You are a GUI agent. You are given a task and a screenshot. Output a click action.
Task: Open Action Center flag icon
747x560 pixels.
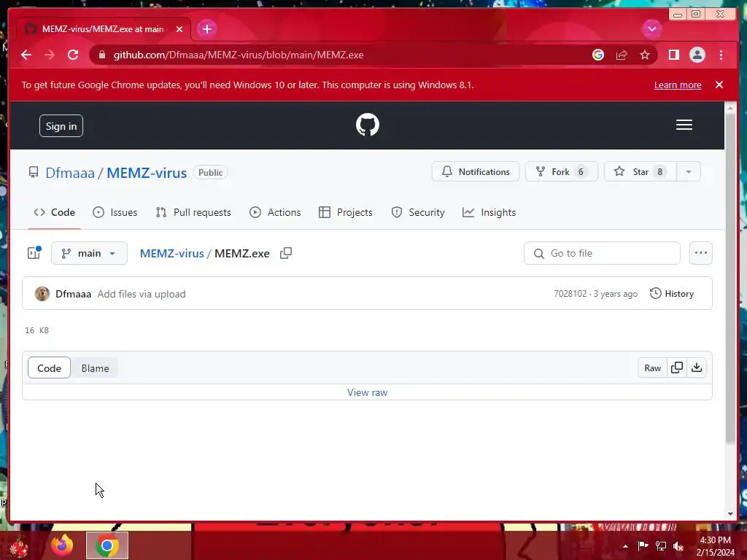tap(643, 545)
